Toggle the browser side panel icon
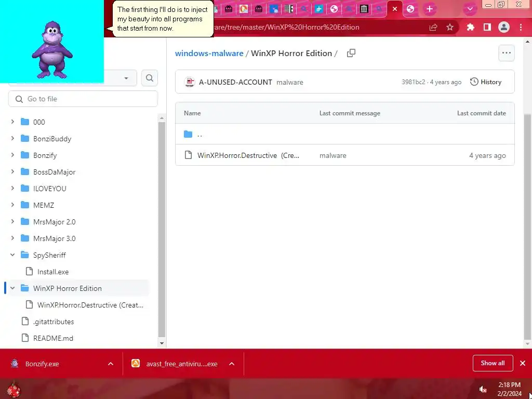 click(x=487, y=28)
